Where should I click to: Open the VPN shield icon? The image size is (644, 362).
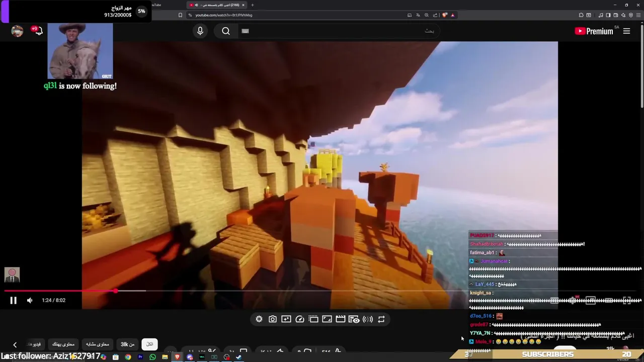631,15
